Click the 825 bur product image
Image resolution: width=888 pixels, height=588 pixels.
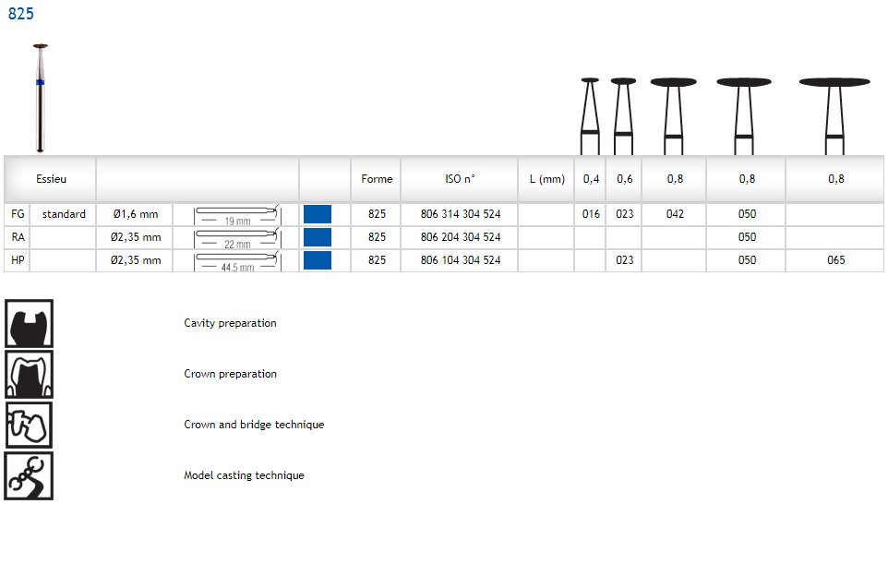[41, 97]
